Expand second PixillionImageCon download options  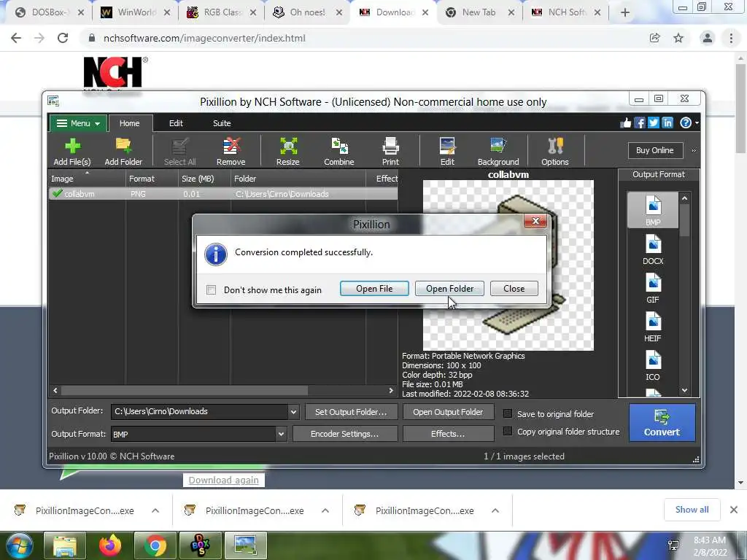click(325, 510)
